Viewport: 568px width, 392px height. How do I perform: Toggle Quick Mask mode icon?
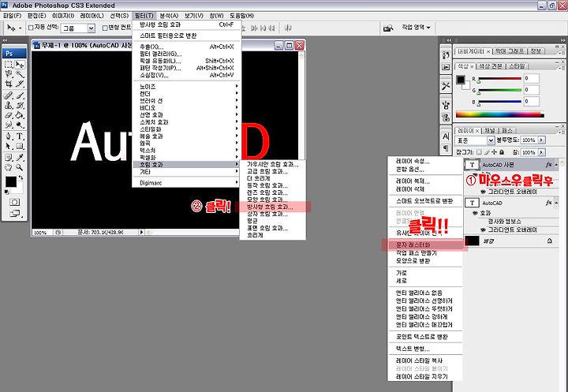[14, 202]
